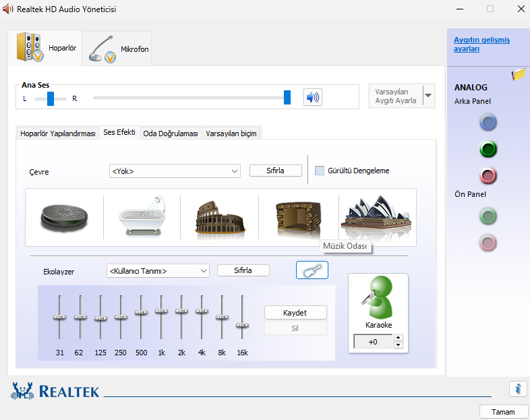Click the Karaoke +0 value field
This screenshot has width=530, height=420.
tap(373, 342)
